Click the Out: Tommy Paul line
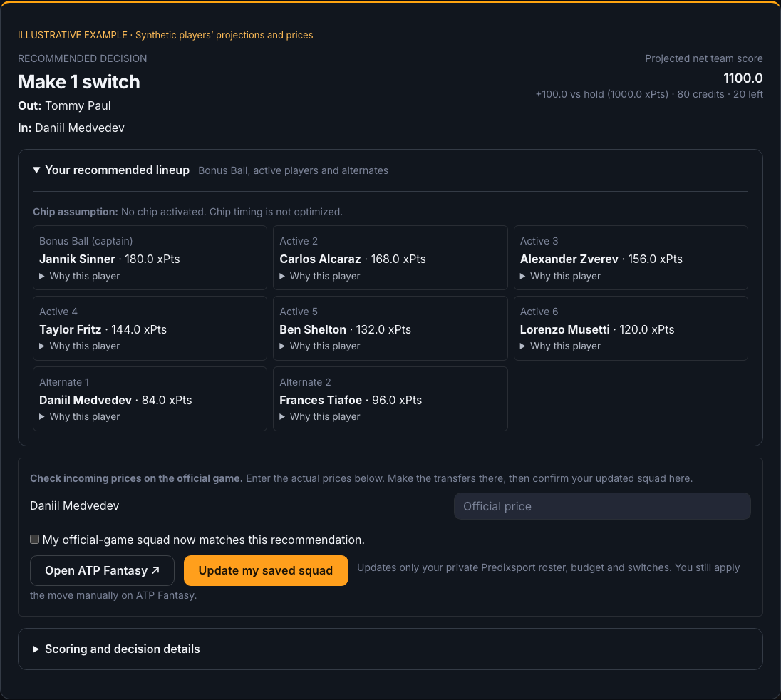Image resolution: width=781 pixels, height=700 pixels. (x=64, y=105)
